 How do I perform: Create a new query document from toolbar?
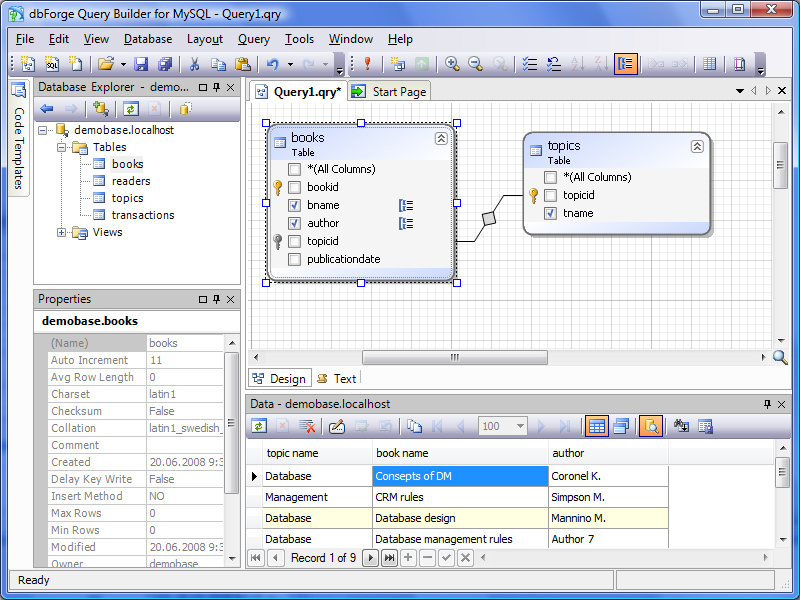pos(28,64)
